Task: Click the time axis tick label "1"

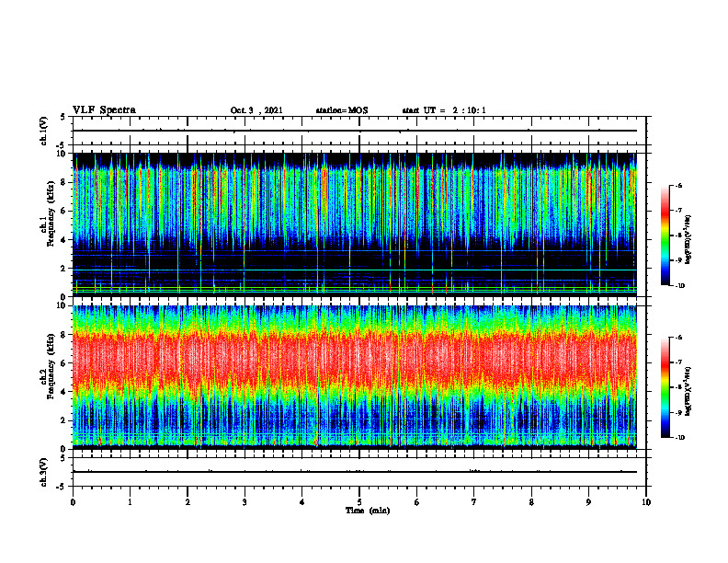Action: tap(130, 502)
